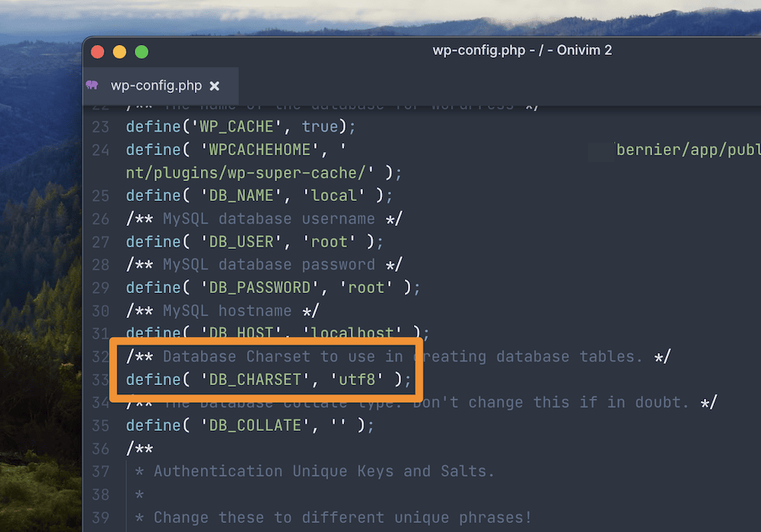This screenshot has height=532, width=761.
Task: Click line number 23 in gutter
Action: pos(100,127)
